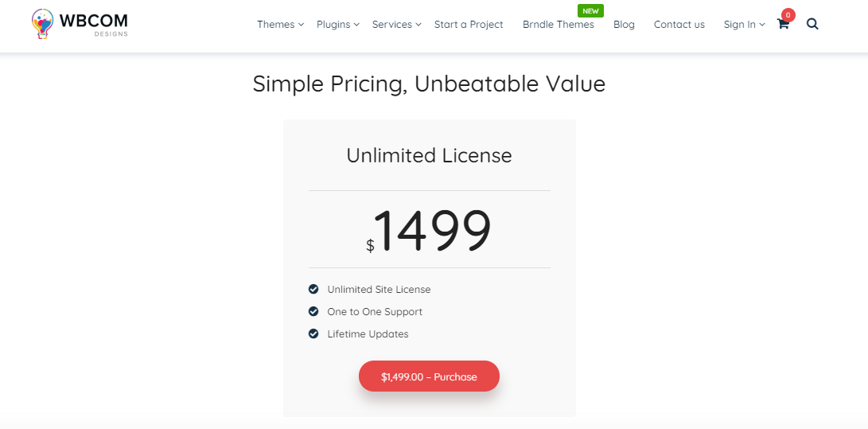Expand the Plugins dropdown menu

[x=338, y=25]
